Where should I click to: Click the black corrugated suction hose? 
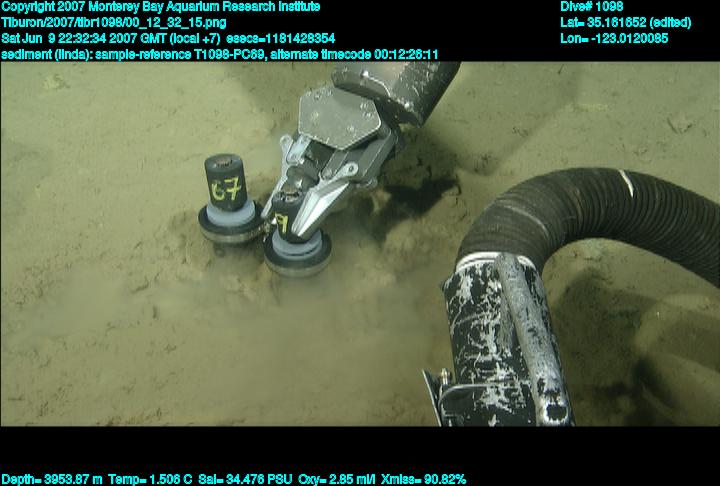[590, 220]
